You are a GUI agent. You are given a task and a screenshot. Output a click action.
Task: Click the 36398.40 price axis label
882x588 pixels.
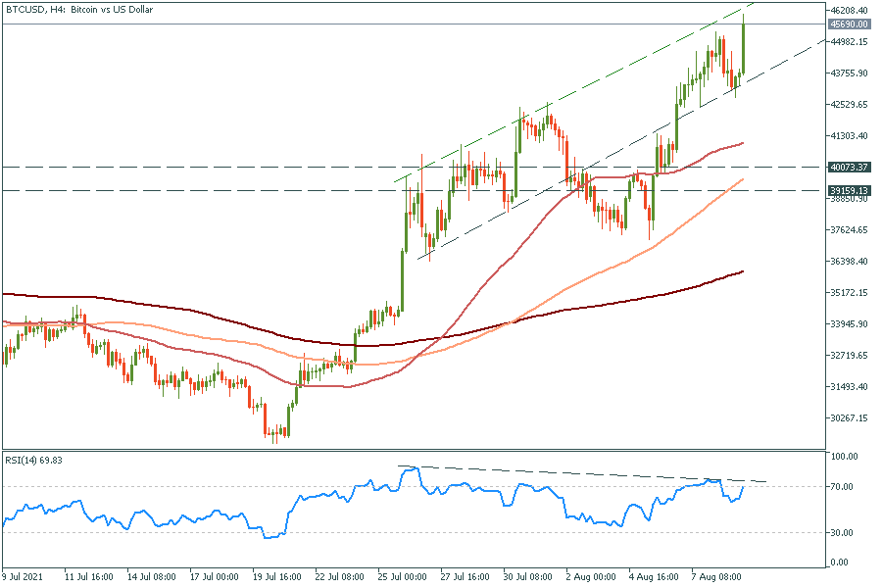coord(850,262)
